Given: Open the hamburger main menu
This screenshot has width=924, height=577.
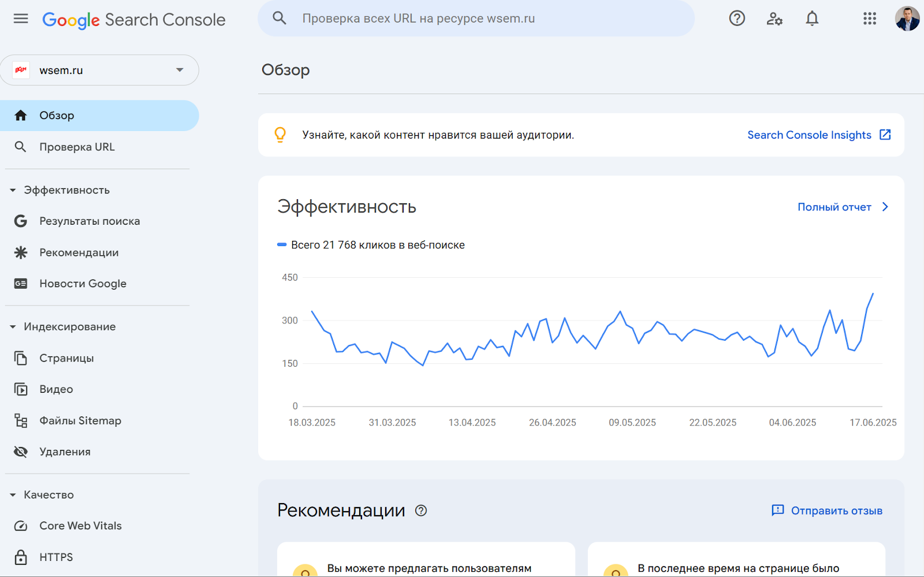Looking at the screenshot, I should pyautogui.click(x=21, y=18).
